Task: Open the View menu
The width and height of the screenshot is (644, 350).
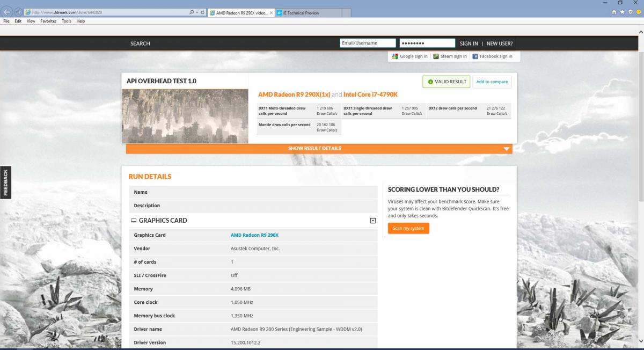Action: [x=31, y=21]
